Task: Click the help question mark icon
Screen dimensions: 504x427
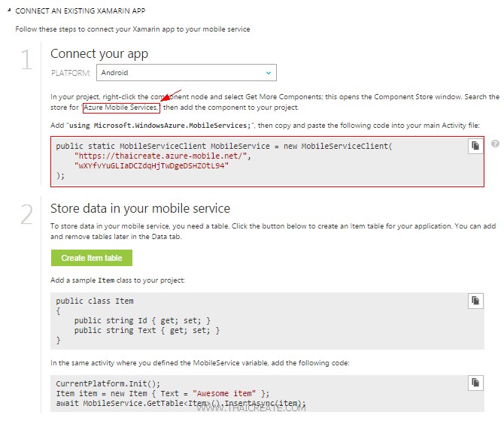Action: (x=495, y=144)
